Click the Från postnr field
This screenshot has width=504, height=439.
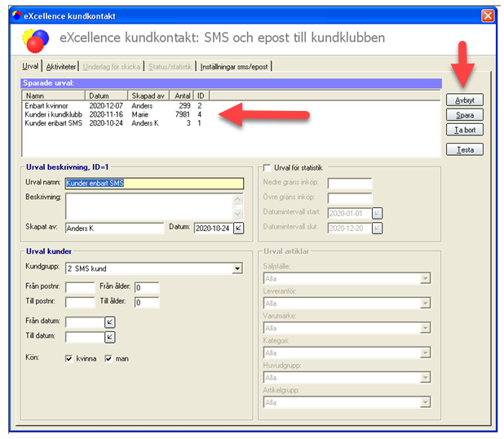[x=80, y=287]
